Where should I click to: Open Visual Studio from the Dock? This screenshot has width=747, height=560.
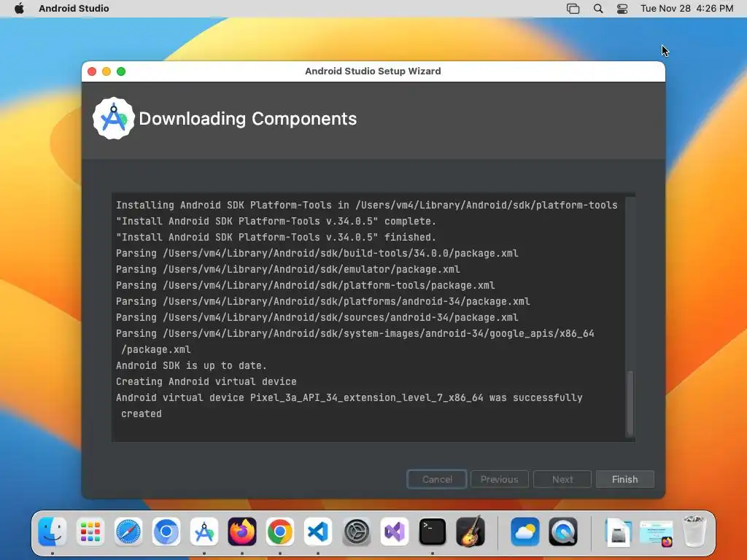pos(395,531)
